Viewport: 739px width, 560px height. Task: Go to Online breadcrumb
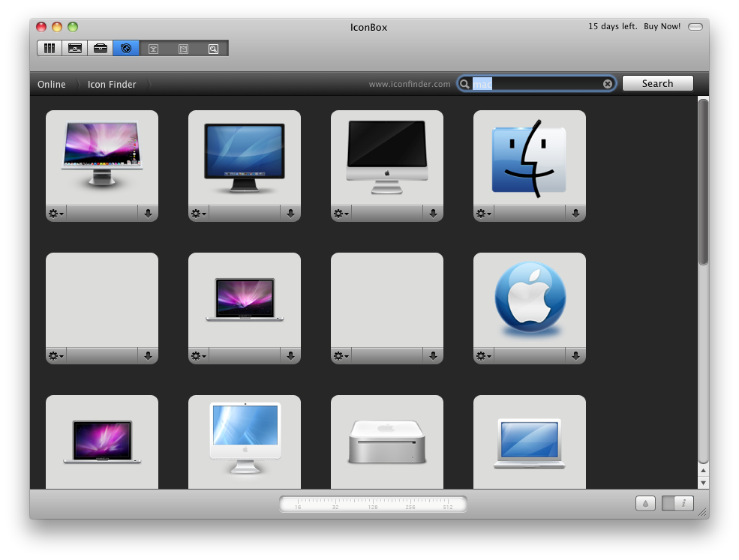tap(51, 84)
